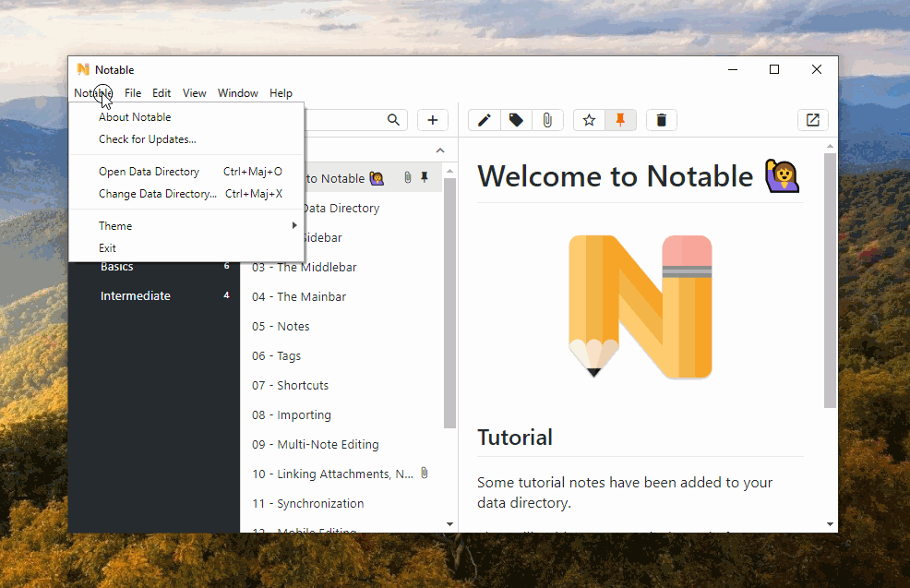Viewport: 910px width, 588px height.
Task: Click the search magnifier icon
Action: pyautogui.click(x=393, y=120)
